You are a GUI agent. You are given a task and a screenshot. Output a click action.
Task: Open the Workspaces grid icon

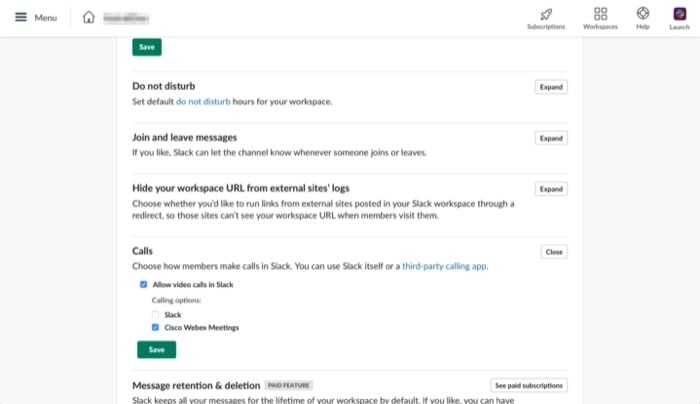[600, 14]
